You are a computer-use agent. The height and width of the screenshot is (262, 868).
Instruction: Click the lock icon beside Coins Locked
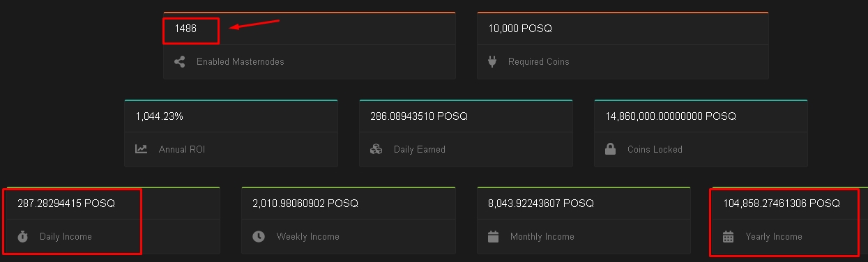[611, 149]
